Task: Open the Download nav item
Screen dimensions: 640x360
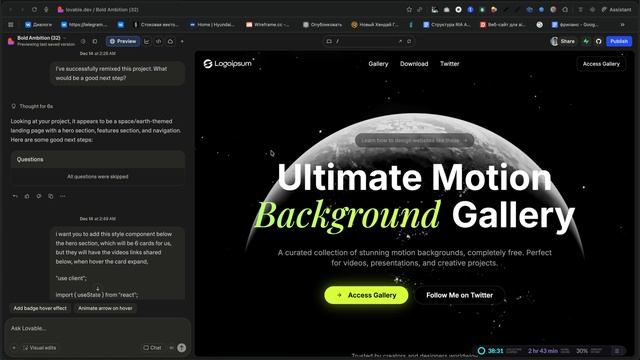Action: click(414, 64)
